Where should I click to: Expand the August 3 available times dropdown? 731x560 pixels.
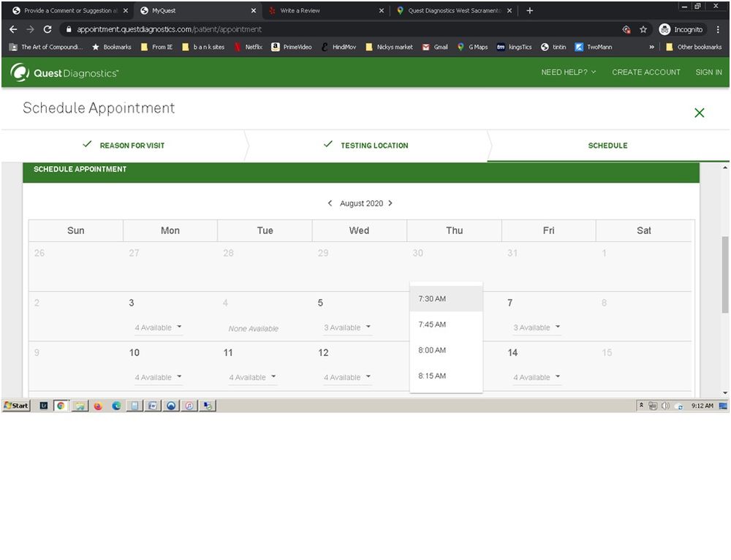159,328
